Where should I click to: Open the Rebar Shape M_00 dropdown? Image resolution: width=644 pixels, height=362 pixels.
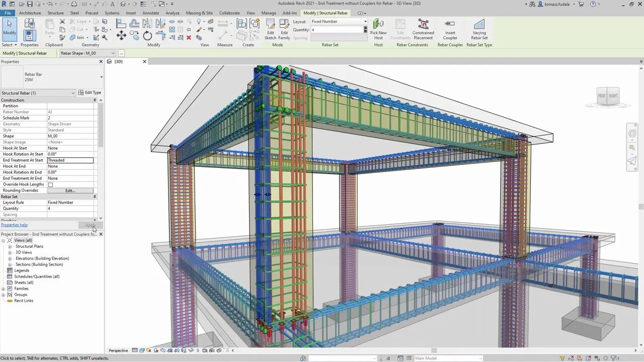click(x=88, y=53)
